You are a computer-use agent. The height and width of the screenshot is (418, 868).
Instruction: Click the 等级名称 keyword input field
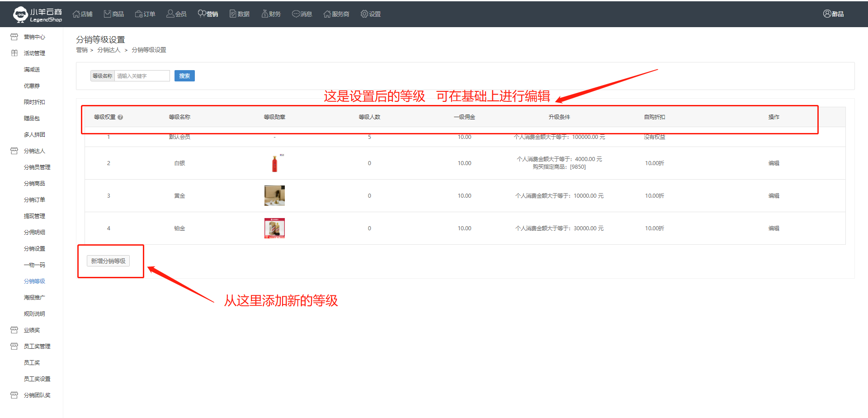(142, 76)
